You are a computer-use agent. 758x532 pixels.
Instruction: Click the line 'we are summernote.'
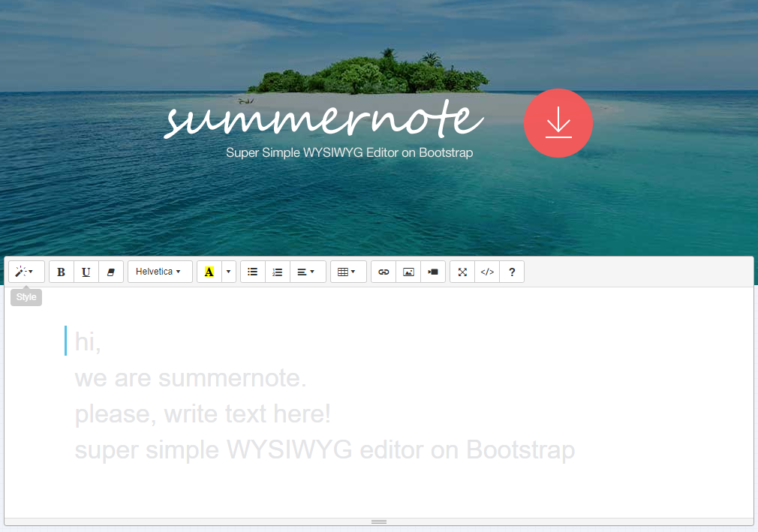pyautogui.click(x=191, y=378)
